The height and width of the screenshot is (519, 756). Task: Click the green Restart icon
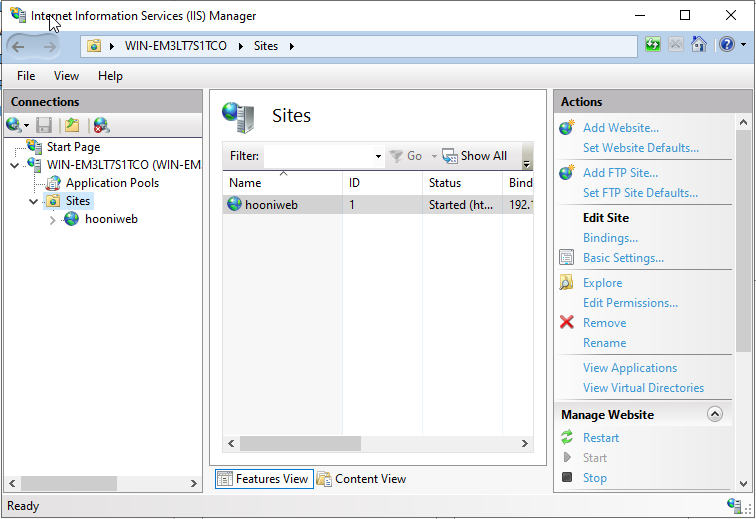pos(567,437)
